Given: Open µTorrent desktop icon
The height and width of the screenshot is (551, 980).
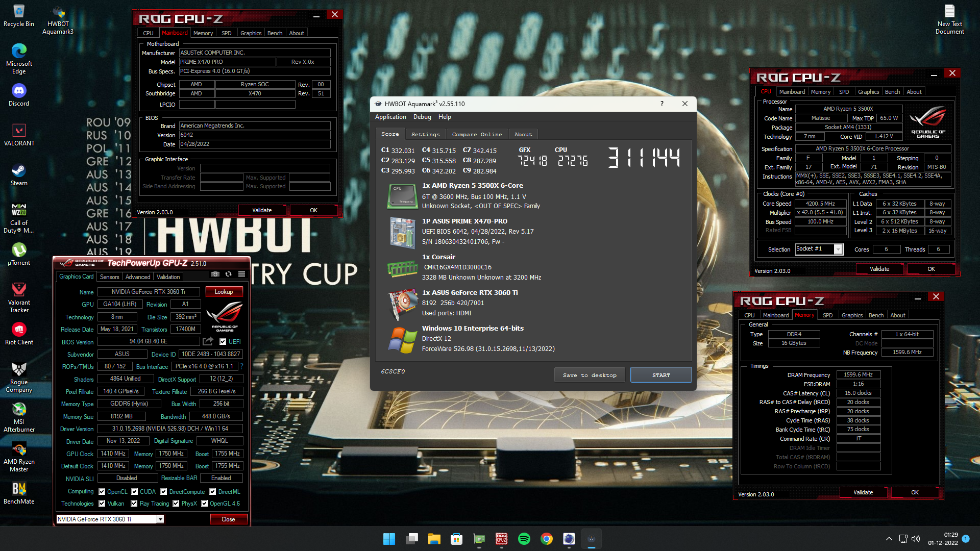Looking at the screenshot, I should click(19, 254).
